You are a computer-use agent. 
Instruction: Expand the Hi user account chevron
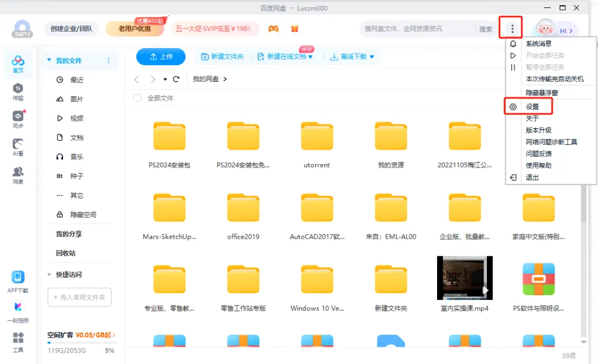pos(571,31)
